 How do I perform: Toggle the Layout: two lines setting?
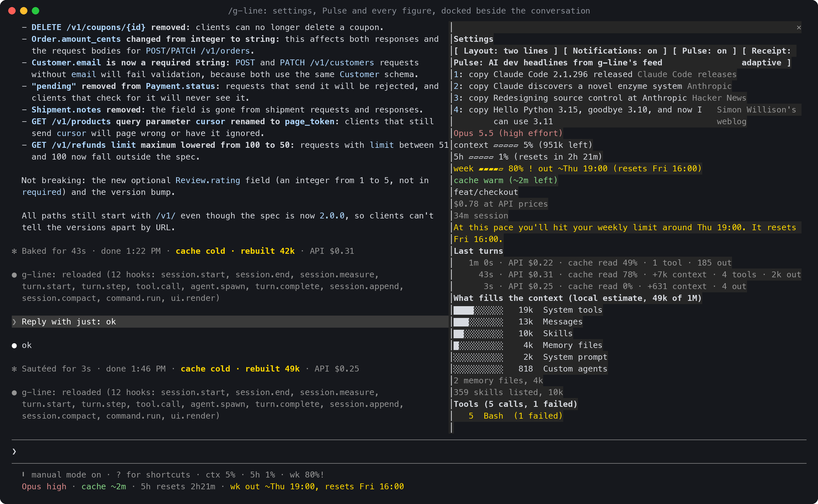(x=505, y=51)
